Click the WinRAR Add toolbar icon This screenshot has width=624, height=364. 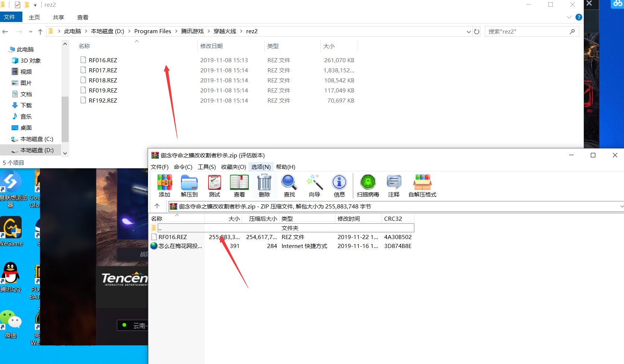164,186
